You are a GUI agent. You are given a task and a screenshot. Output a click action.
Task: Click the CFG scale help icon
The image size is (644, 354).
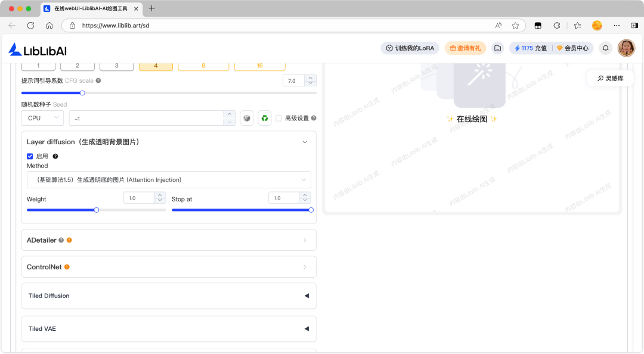[x=98, y=80]
